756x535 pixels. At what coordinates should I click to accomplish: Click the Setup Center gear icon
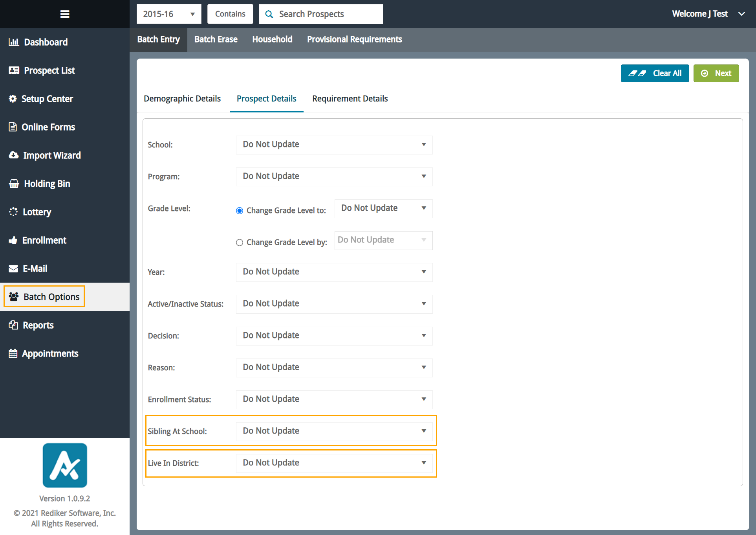(13, 99)
